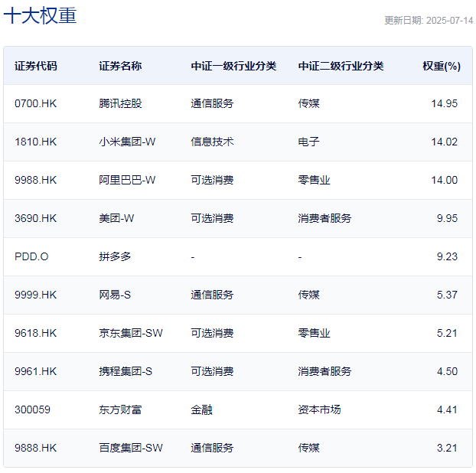Open the 阿里巴巴-W security name
This screenshot has height=473, width=476.
tap(127, 180)
